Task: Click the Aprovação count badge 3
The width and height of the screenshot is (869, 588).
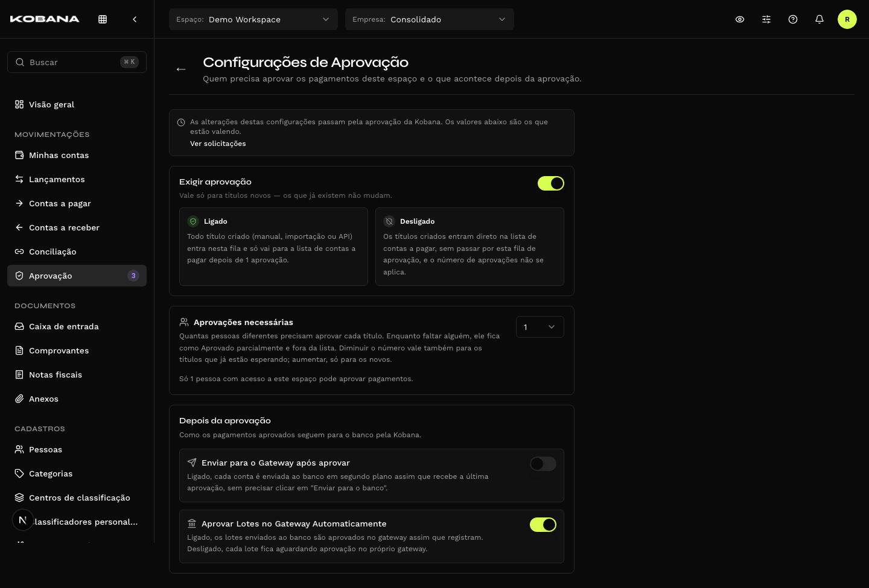Action: coord(133,276)
